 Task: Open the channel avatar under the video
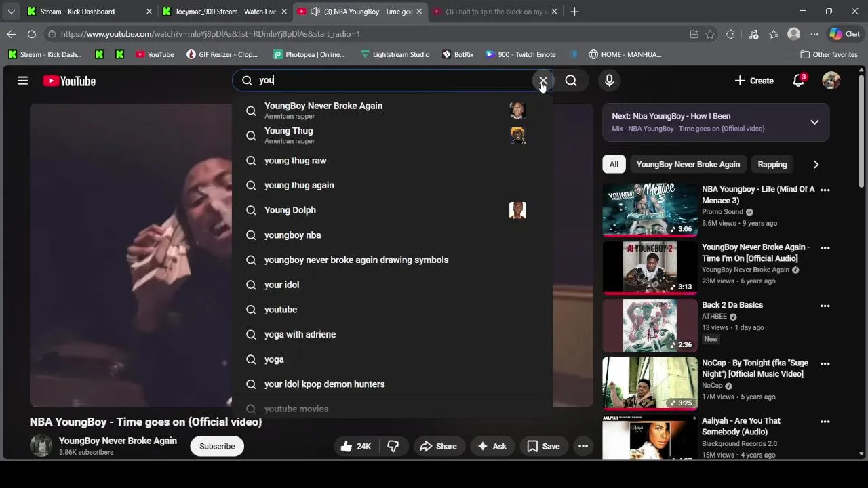[41, 446]
